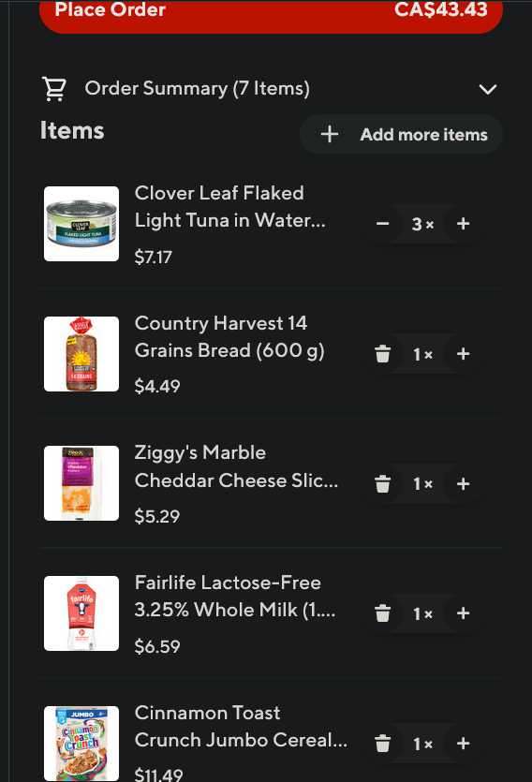Open Country Harvest bread product image
Viewport: 532px width, 782px height.
[81, 354]
